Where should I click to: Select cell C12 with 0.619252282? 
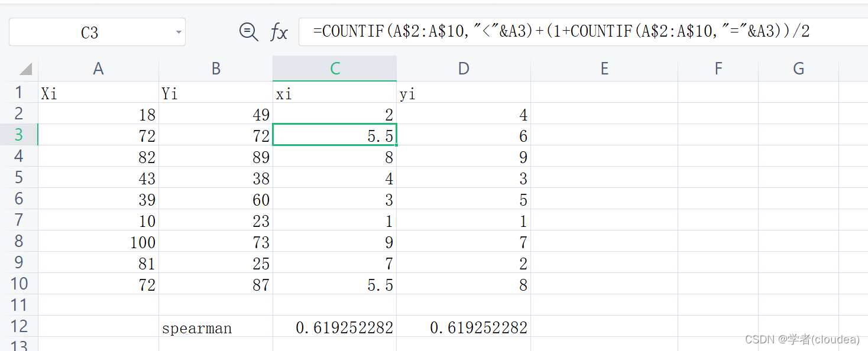click(335, 326)
